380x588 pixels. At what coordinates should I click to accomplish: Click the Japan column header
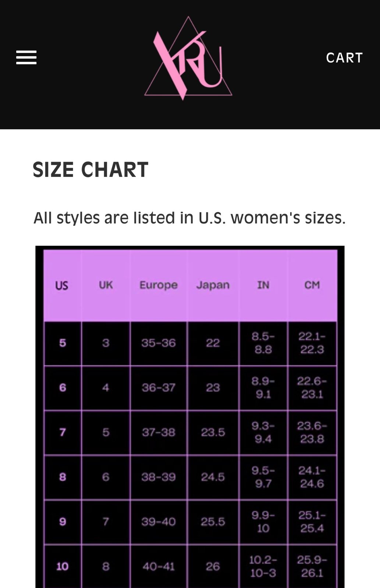point(213,285)
